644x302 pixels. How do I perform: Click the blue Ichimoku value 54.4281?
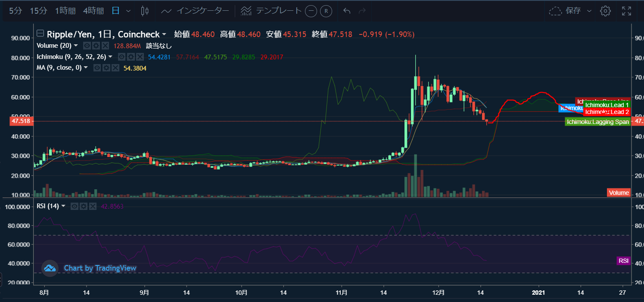click(159, 57)
